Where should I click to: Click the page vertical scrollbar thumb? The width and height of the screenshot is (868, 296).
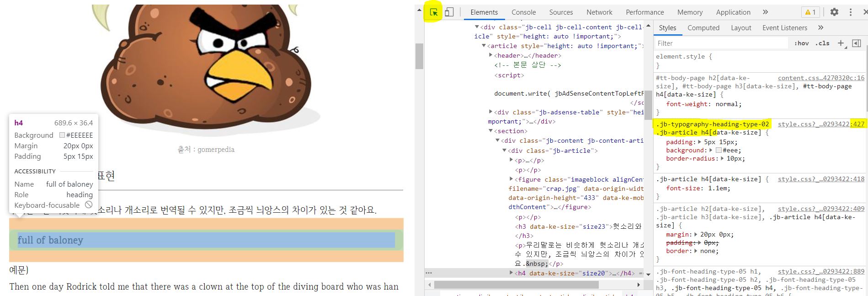coord(419,56)
